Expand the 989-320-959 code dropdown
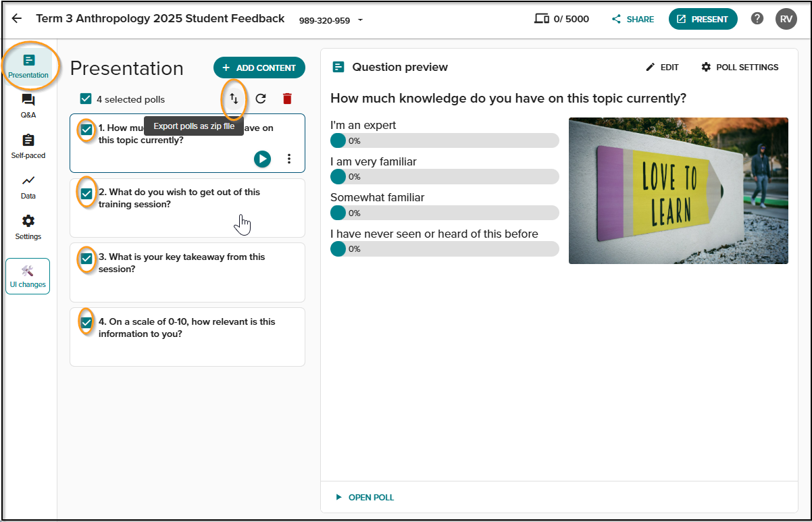 coord(360,20)
